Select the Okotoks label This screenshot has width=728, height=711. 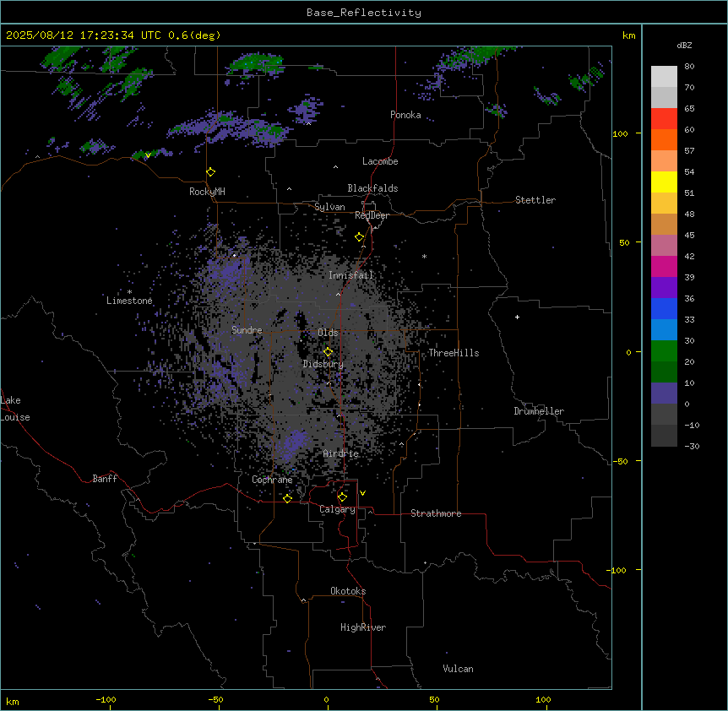(x=348, y=591)
